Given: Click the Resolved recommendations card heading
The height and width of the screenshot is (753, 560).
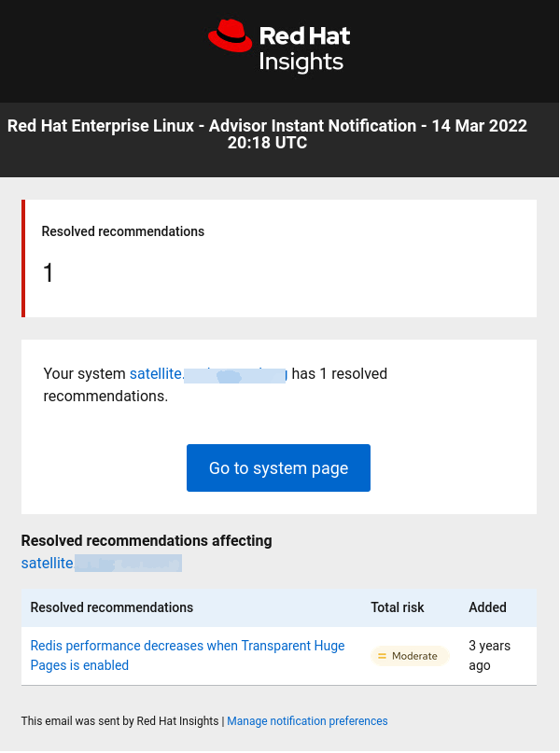Looking at the screenshot, I should pos(123,231).
